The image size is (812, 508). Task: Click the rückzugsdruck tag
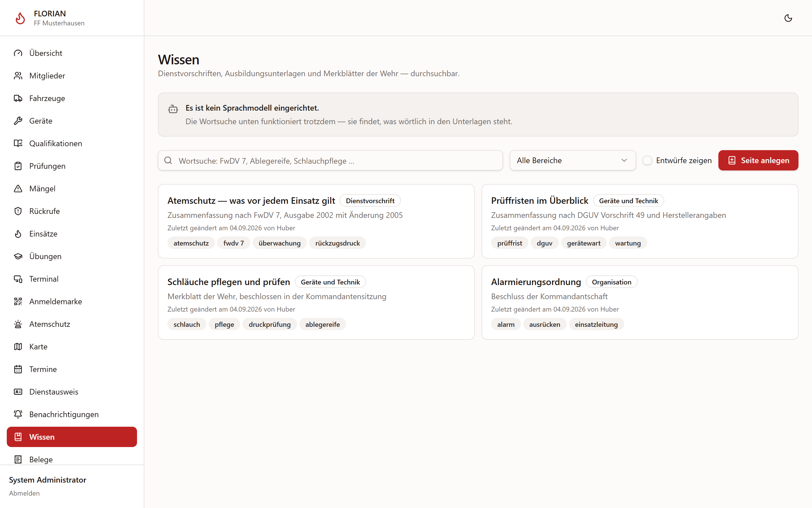(337, 243)
